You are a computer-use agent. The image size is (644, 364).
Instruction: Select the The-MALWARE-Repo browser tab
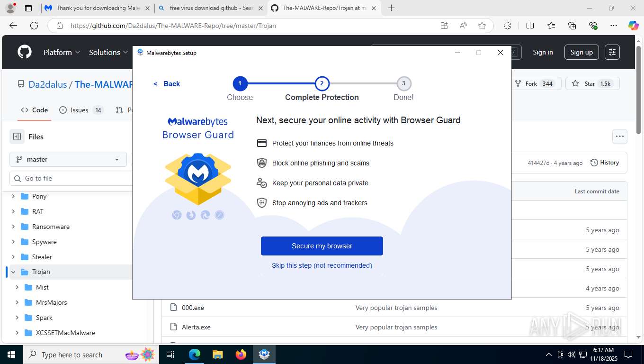pyautogui.click(x=324, y=8)
